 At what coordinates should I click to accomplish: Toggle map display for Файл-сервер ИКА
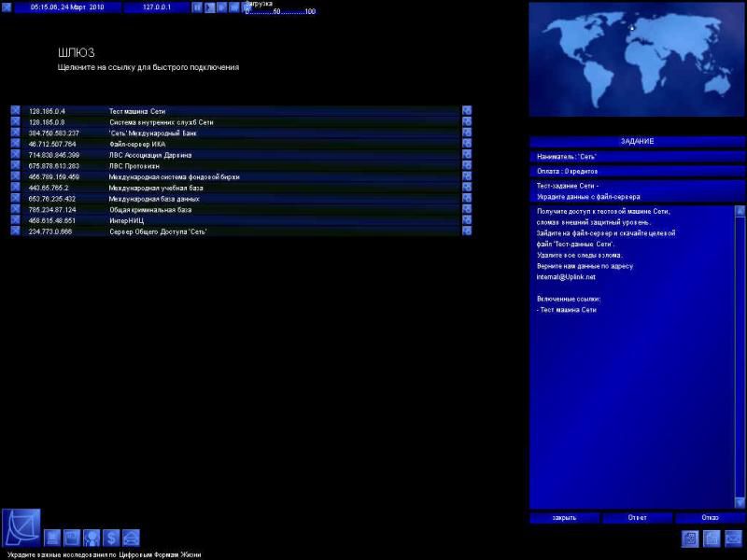point(467,144)
